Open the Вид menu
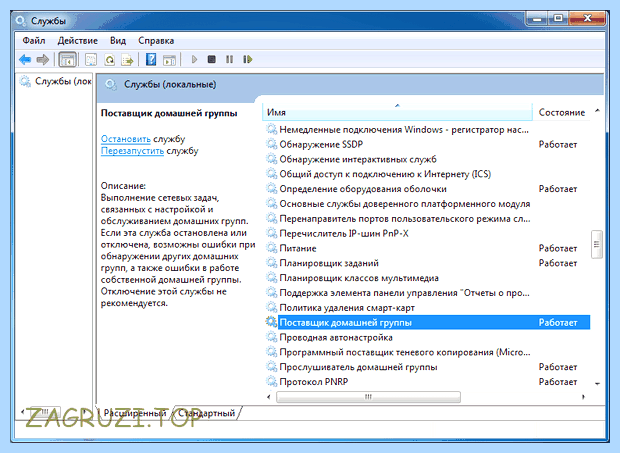 pyautogui.click(x=118, y=41)
